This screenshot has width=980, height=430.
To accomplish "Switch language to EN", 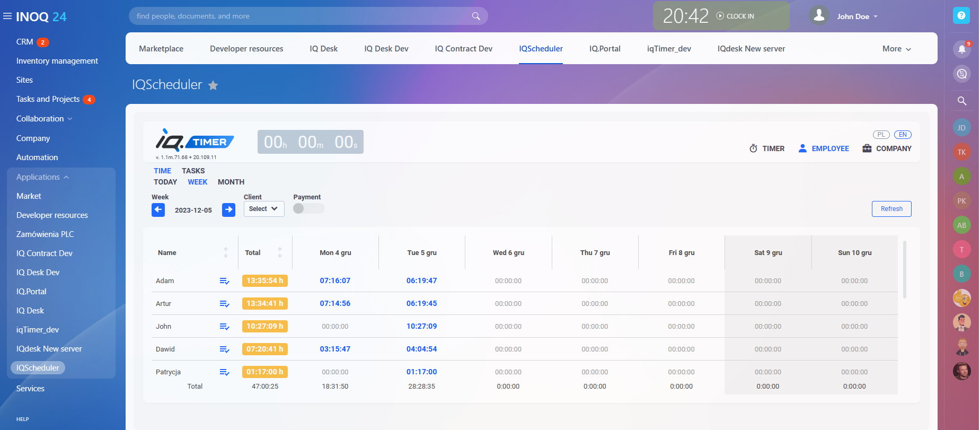I will coord(902,135).
